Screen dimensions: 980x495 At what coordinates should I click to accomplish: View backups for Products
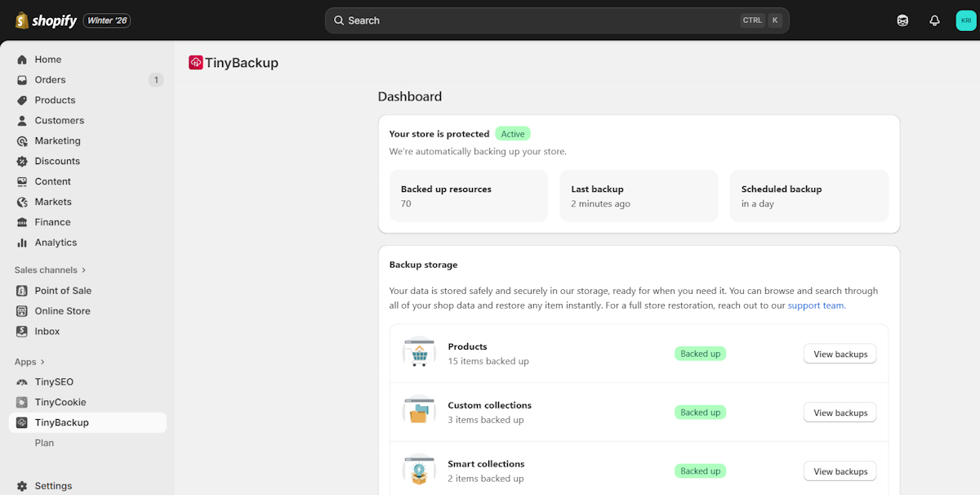tap(840, 354)
